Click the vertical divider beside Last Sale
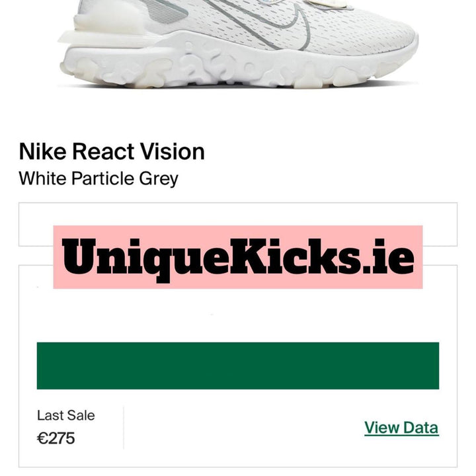 click(x=124, y=428)
